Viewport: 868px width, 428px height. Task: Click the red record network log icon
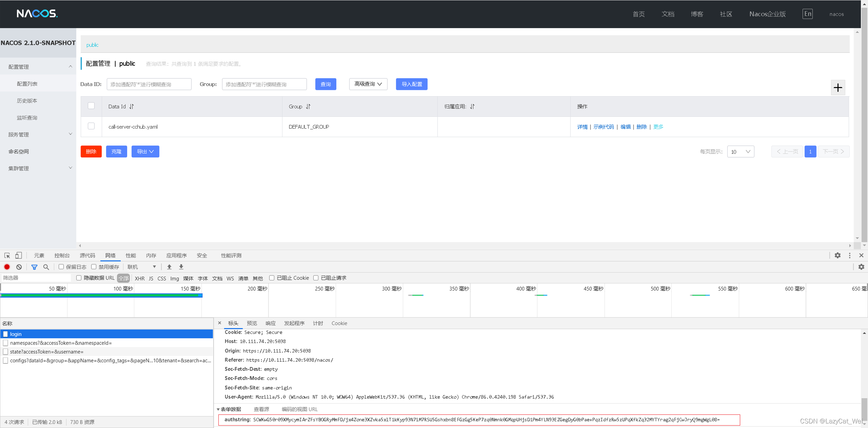tap(7, 267)
